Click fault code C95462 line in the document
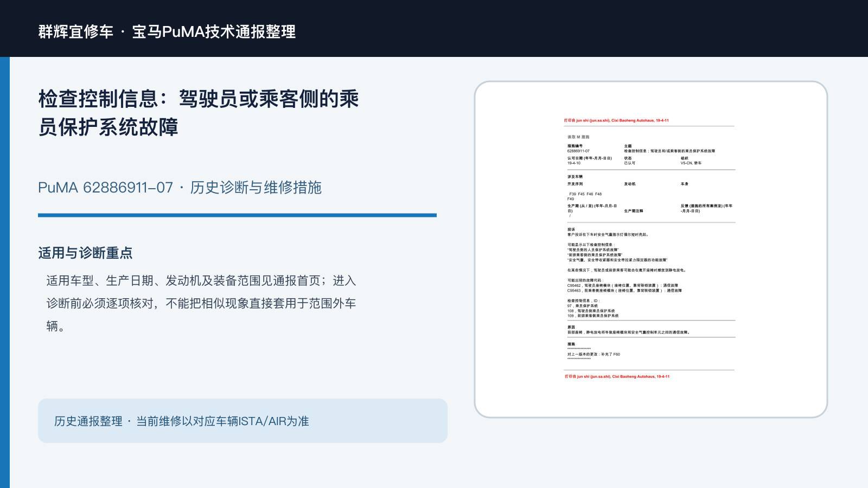 point(622,286)
